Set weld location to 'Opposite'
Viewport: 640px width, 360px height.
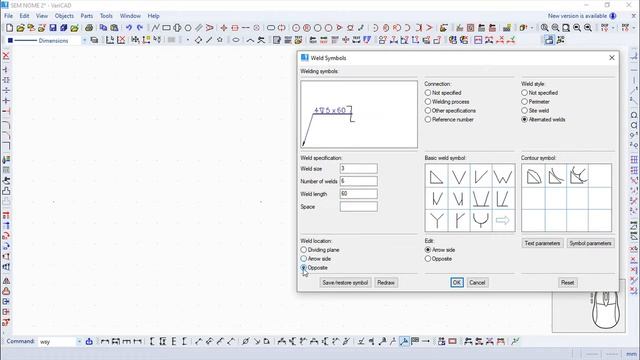(304, 268)
